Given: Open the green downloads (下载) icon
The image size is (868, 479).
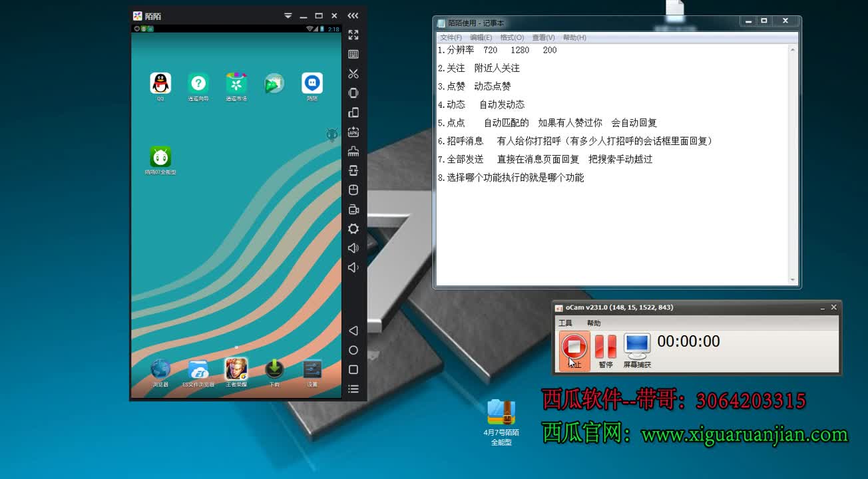Looking at the screenshot, I should (274, 369).
